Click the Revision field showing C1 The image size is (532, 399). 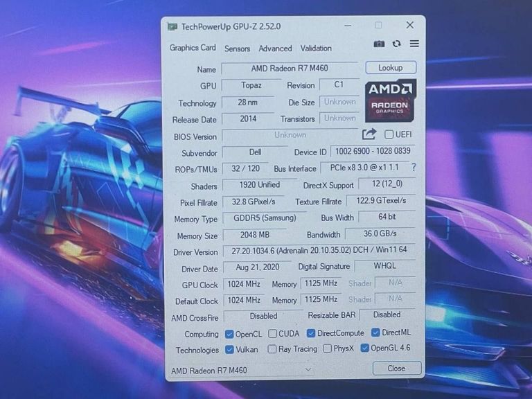click(x=339, y=84)
